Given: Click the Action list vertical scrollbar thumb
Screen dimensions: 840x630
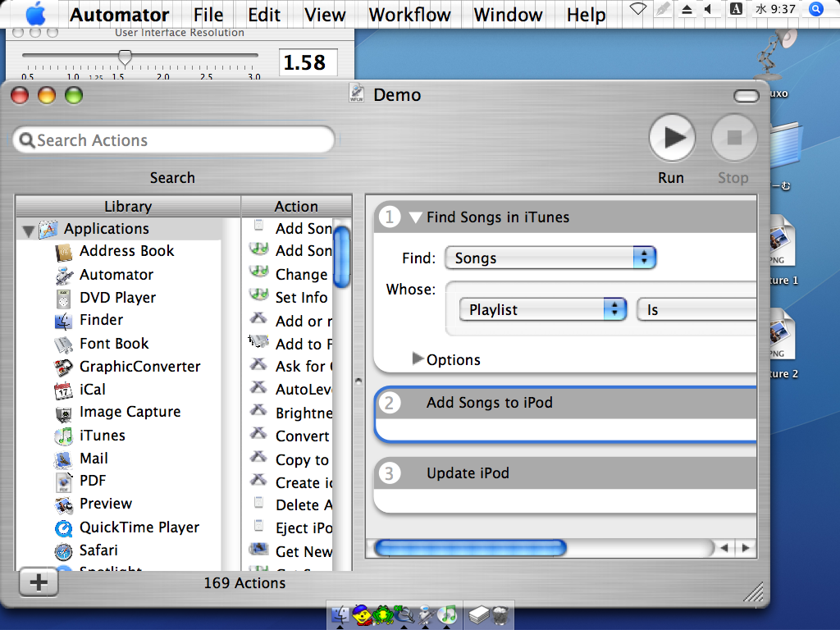Looking at the screenshot, I should click(x=342, y=257).
